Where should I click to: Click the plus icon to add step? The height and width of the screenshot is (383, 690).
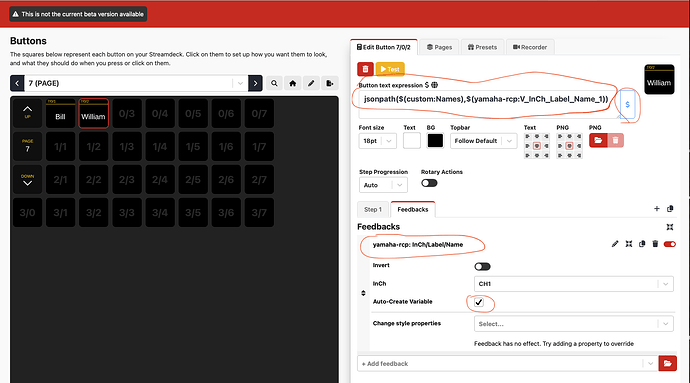point(657,209)
